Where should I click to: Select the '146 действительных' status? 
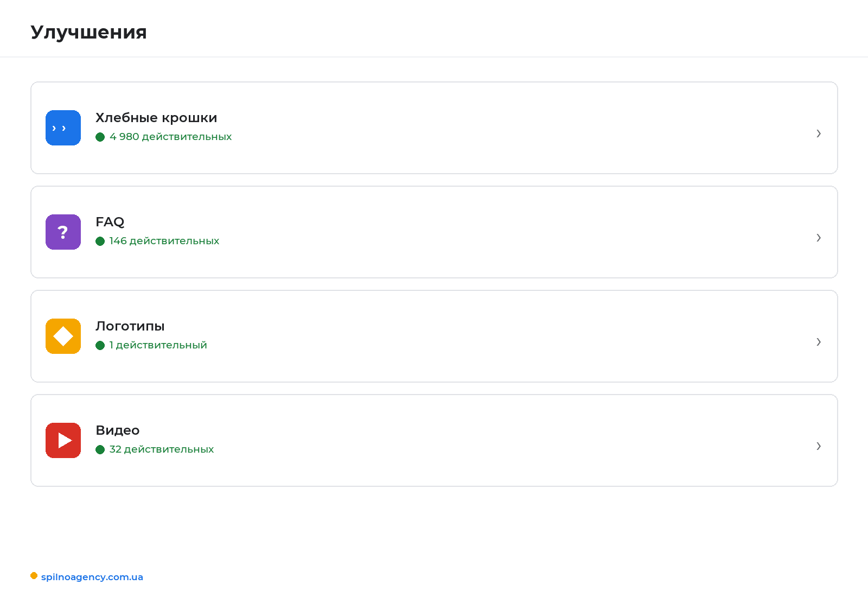coord(164,241)
